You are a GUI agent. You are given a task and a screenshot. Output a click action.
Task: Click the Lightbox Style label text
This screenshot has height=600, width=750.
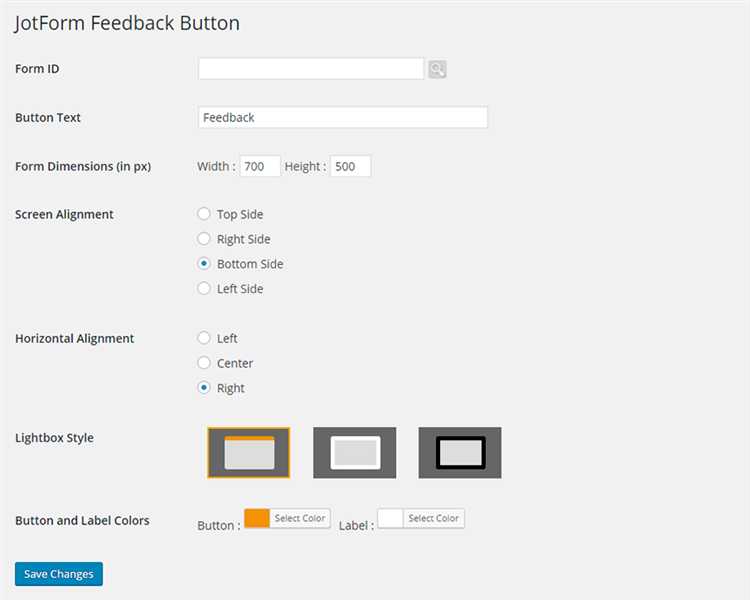coord(55,438)
